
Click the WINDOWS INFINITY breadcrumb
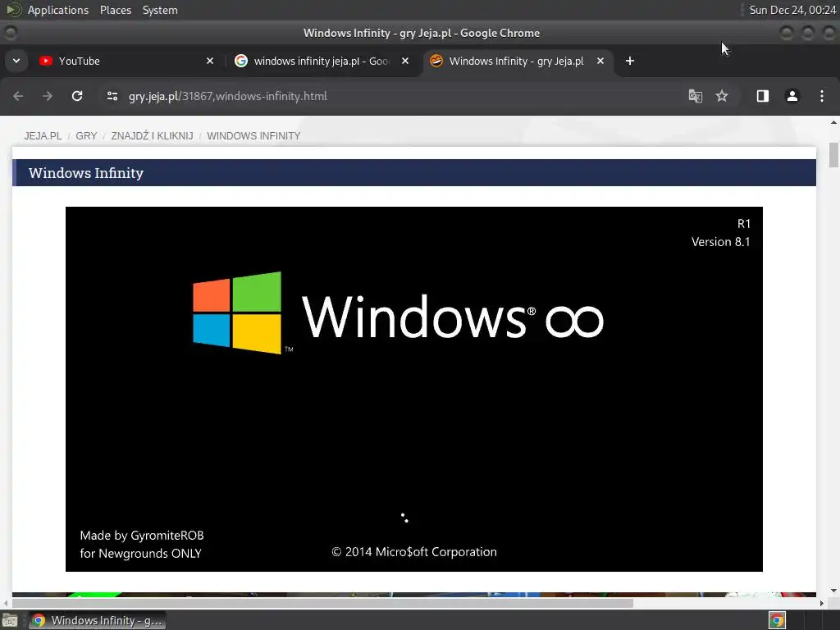[253, 136]
